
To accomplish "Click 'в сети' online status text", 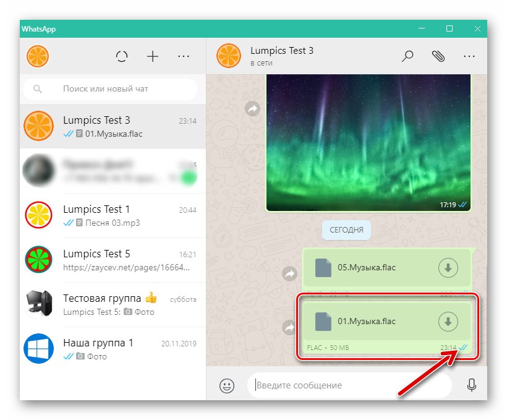I will pos(262,63).
